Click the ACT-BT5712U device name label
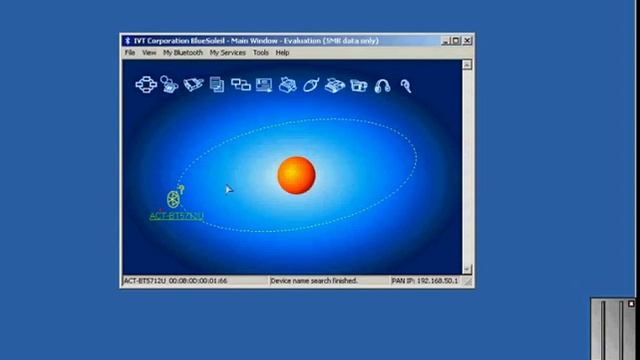 coord(176,216)
